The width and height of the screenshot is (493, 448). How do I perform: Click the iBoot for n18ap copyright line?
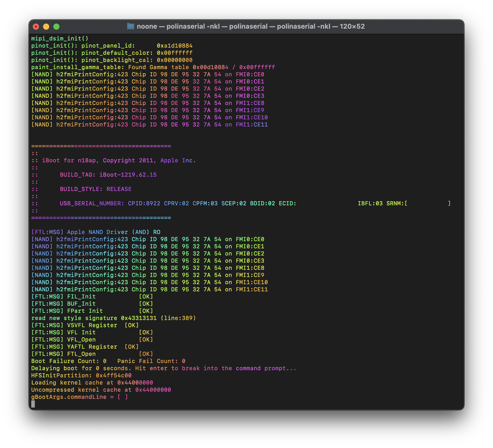click(x=119, y=161)
